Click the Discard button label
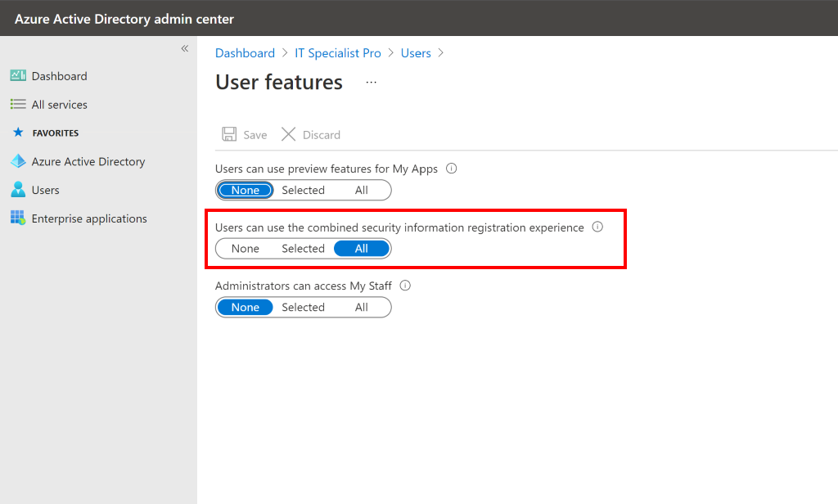The height and width of the screenshot is (504, 838). coord(321,135)
